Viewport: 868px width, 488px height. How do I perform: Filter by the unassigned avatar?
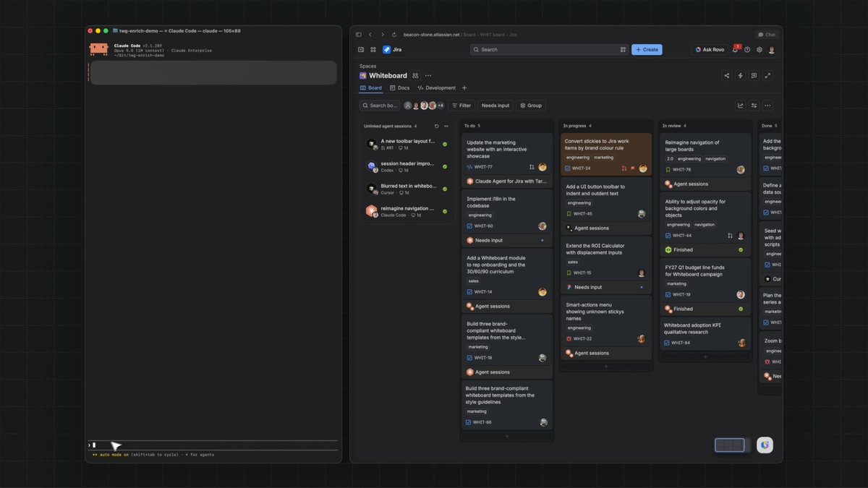tap(408, 106)
